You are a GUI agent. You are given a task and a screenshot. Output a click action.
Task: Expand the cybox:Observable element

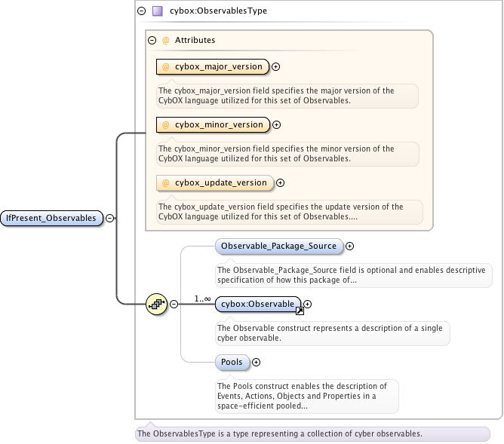[x=307, y=304]
